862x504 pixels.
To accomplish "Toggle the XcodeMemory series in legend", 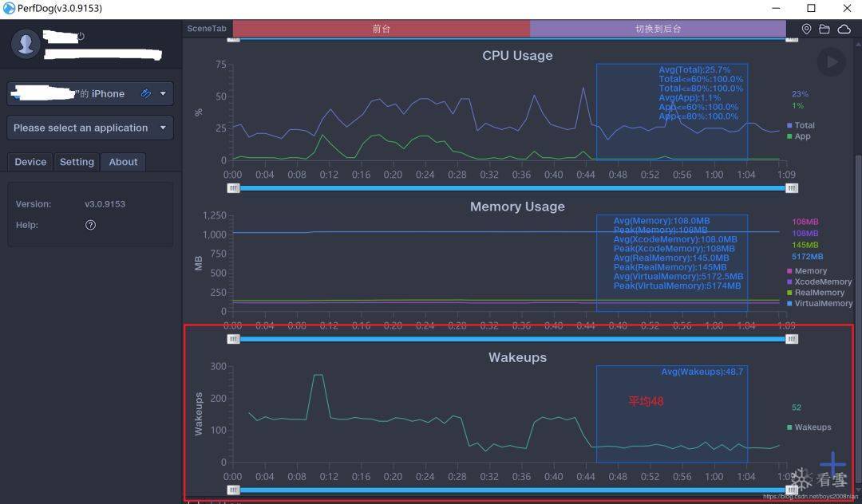I will point(819,282).
